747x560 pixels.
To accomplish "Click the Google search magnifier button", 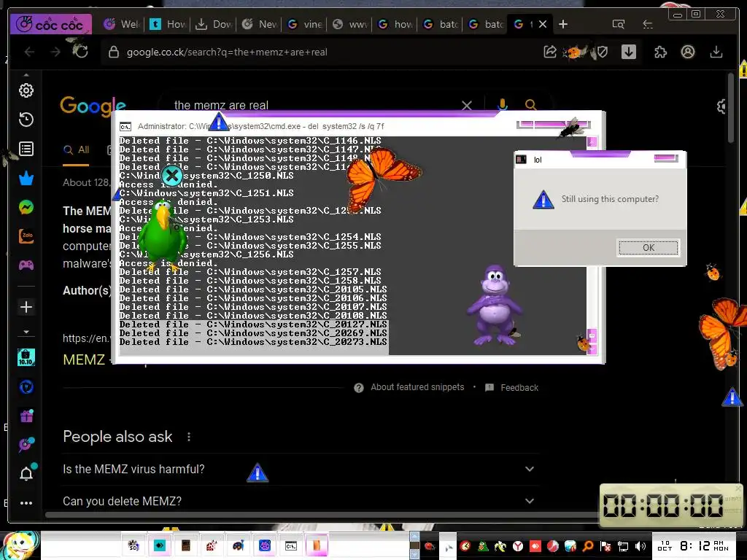I will pos(531,104).
